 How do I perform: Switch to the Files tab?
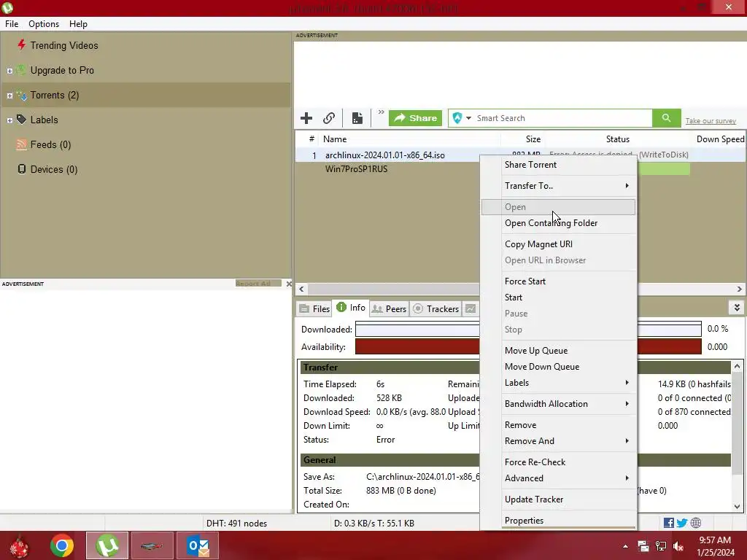click(314, 308)
